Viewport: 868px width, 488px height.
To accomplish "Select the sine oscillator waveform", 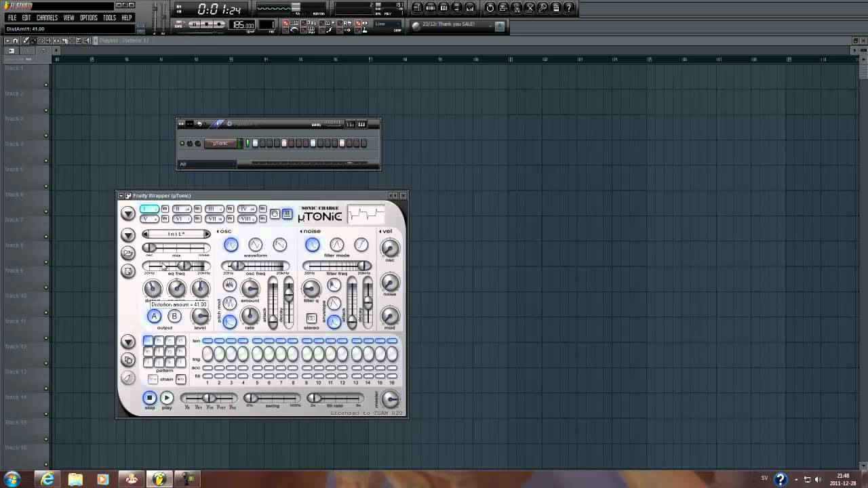I will coord(231,245).
